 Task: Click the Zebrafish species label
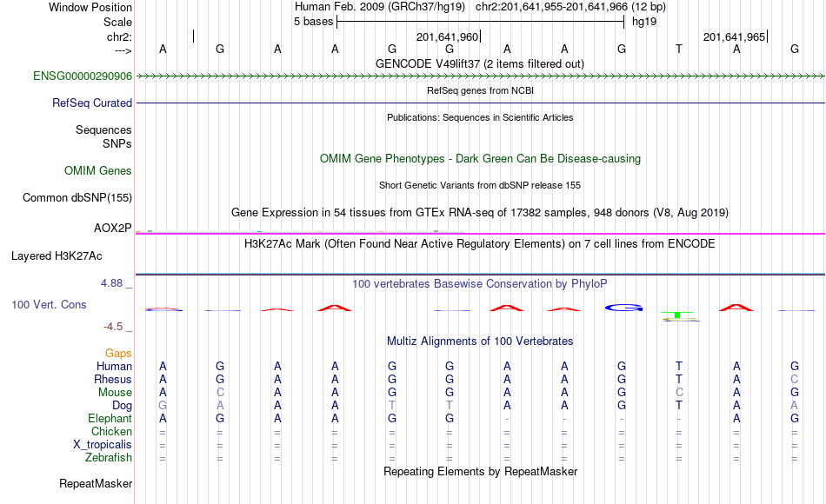click(x=109, y=458)
